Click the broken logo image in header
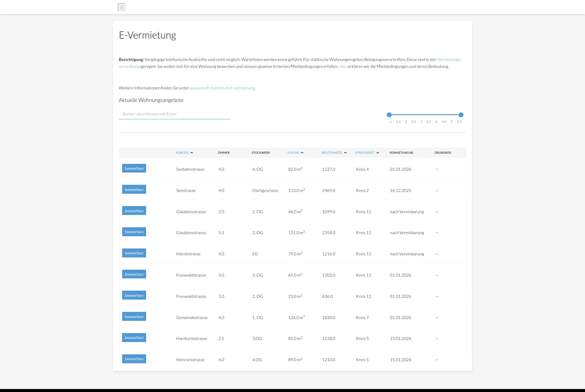585x392 pixels. (122, 7)
